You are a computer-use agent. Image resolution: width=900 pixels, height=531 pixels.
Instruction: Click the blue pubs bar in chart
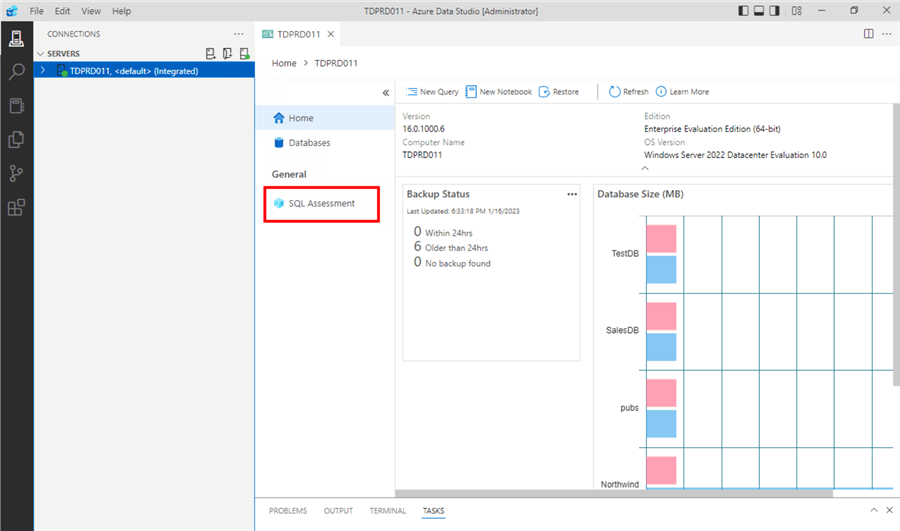coord(661,424)
